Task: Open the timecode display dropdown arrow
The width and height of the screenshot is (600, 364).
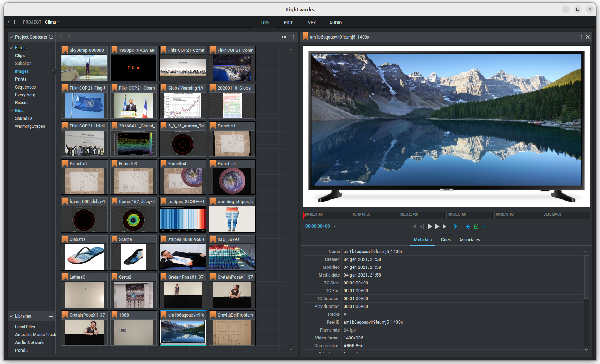Action: coord(335,226)
